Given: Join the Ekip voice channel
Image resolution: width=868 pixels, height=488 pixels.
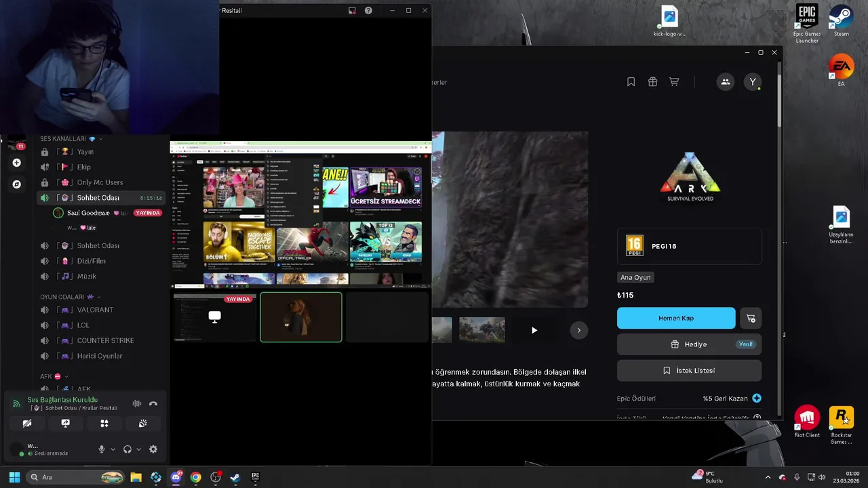Looking at the screenshot, I should [x=100, y=167].
